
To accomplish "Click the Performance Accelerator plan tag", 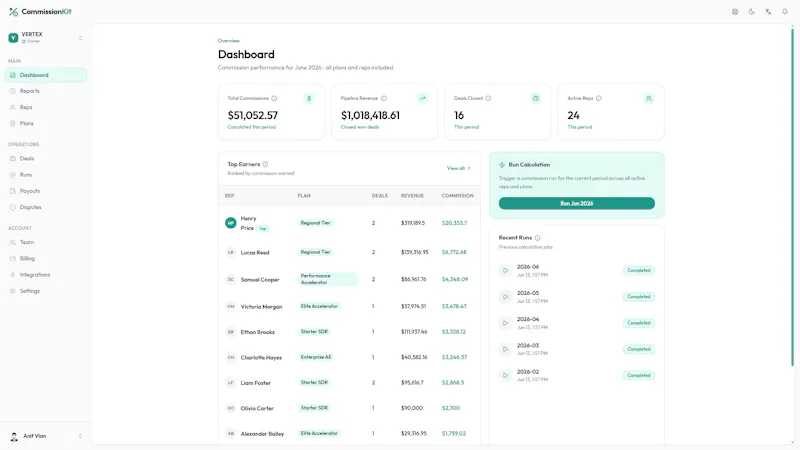I will (x=327, y=279).
